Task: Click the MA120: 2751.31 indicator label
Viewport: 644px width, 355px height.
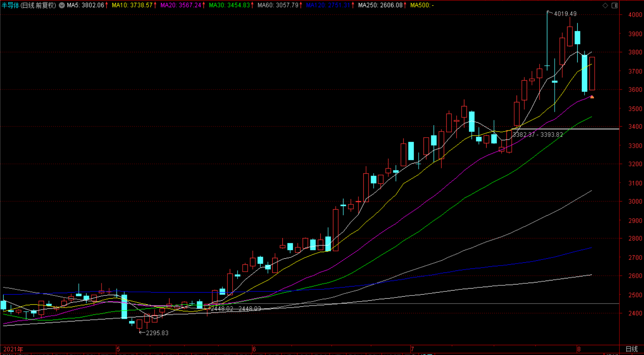Action: pos(328,5)
